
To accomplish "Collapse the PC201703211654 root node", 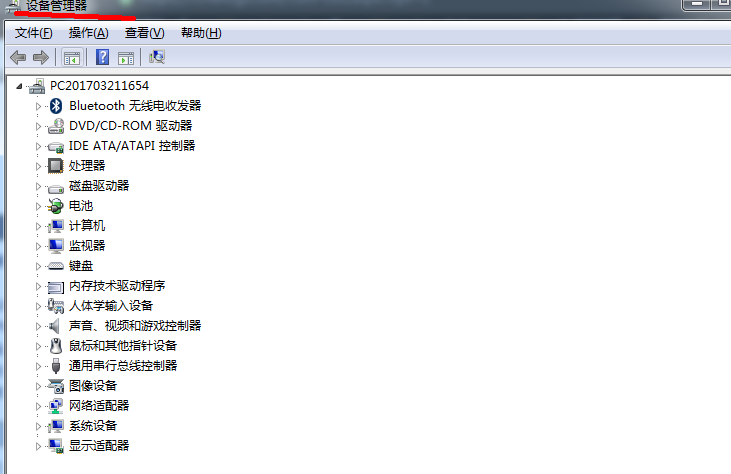I will (x=19, y=86).
